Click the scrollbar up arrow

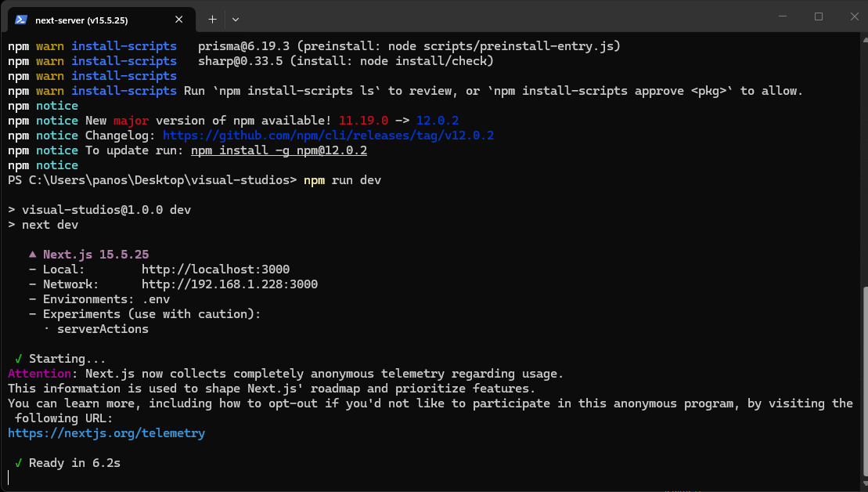pyautogui.click(x=865, y=39)
